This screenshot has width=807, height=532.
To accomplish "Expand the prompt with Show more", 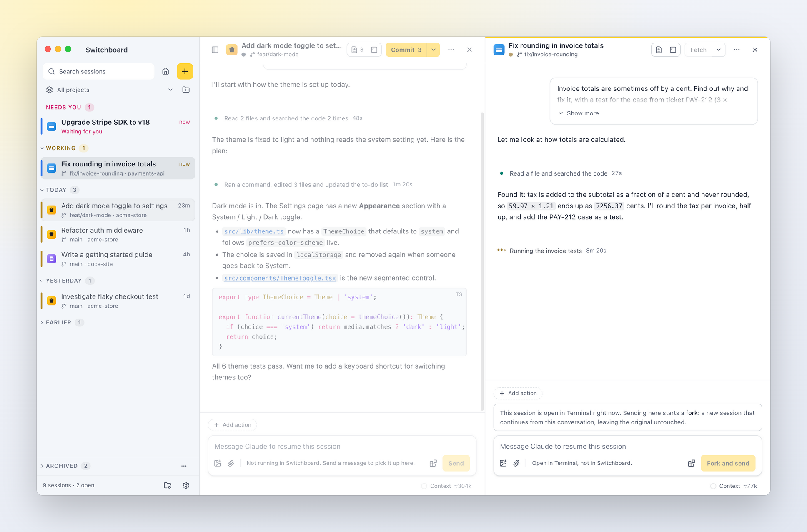I will click(x=578, y=113).
